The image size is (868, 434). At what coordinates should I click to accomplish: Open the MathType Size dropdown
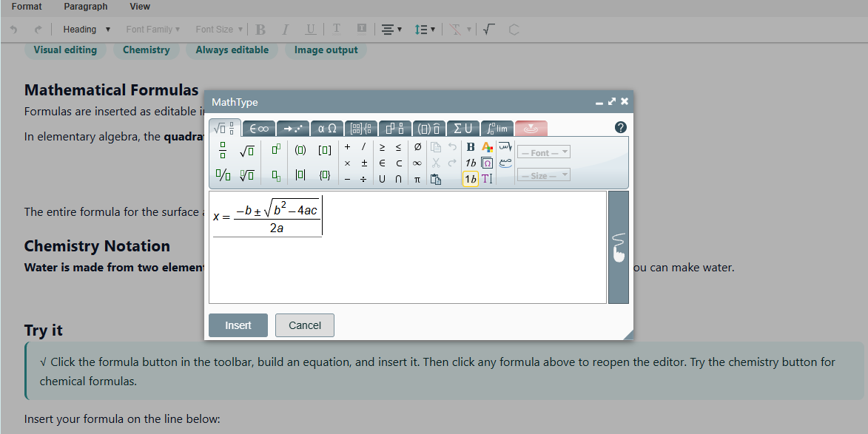point(544,175)
